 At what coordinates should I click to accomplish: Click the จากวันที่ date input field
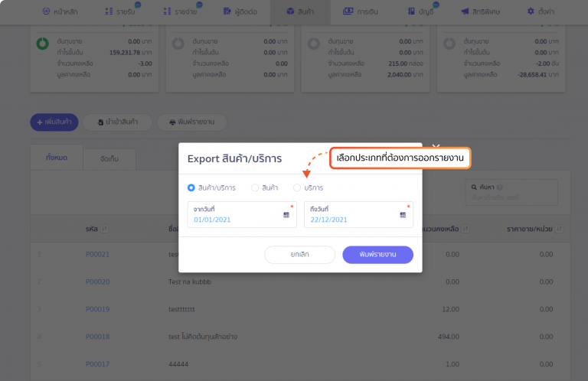(234, 219)
